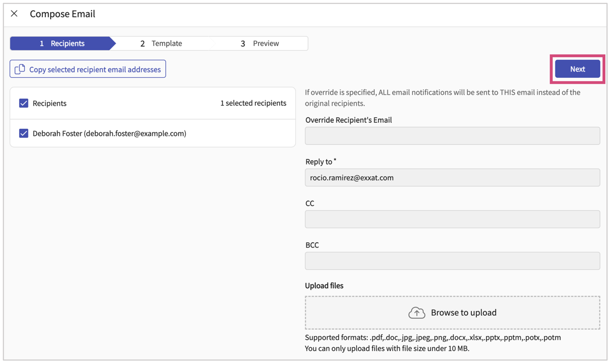Click the step 2 number
Viewport: 611px width, 364px height.
[x=142, y=44]
